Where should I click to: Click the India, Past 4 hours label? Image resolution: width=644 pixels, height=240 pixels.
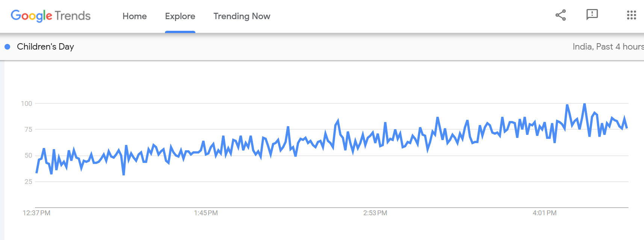608,47
